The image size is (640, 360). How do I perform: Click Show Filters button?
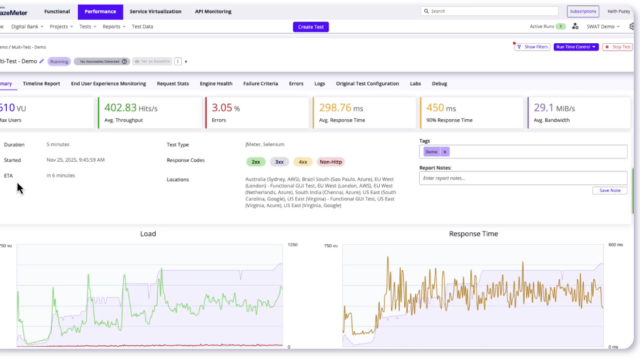click(532, 47)
